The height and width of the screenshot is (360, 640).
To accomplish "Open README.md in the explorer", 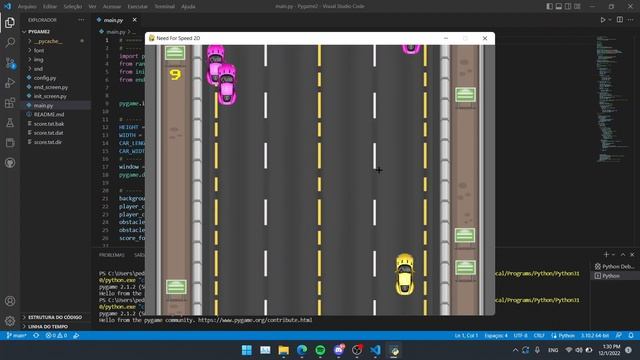I will 49,115.
